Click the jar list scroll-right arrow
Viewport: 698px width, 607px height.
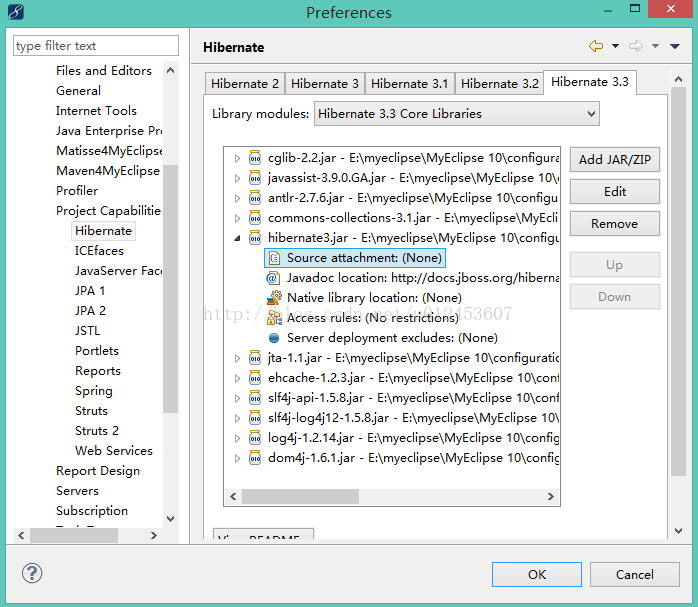[x=551, y=496]
